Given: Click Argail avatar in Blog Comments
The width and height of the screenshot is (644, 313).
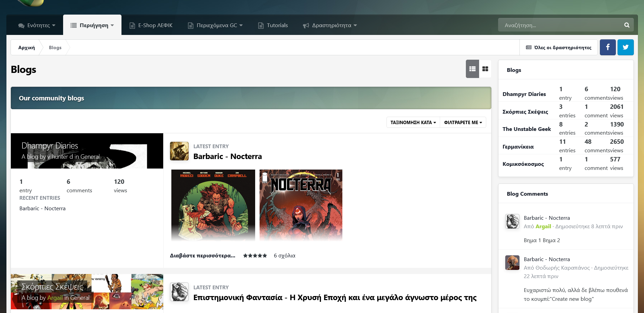Looking at the screenshot, I should coord(512,221).
